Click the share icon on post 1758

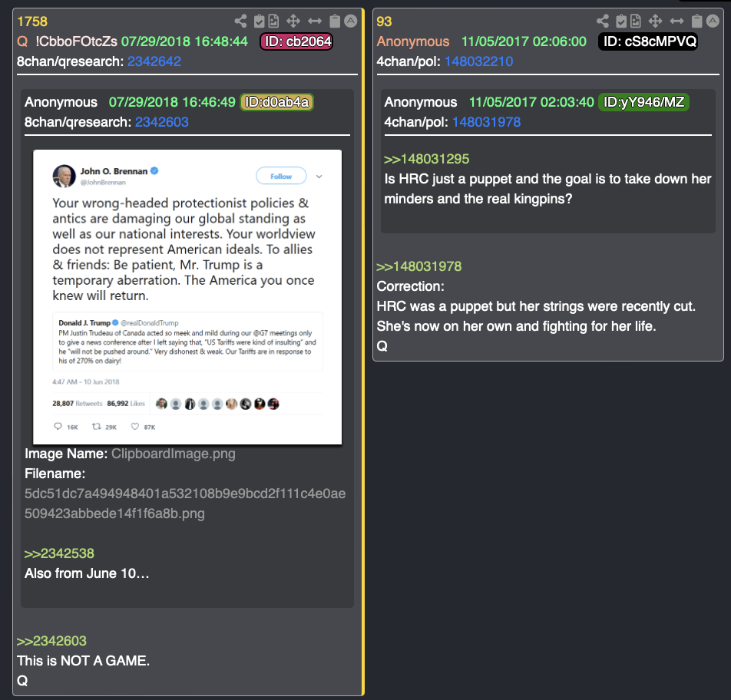pyautogui.click(x=240, y=21)
